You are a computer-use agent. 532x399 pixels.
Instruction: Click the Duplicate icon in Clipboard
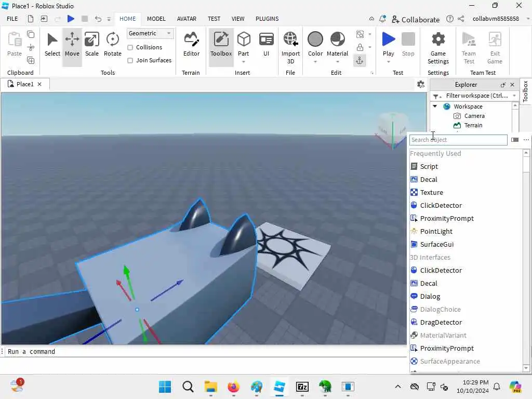point(31,60)
